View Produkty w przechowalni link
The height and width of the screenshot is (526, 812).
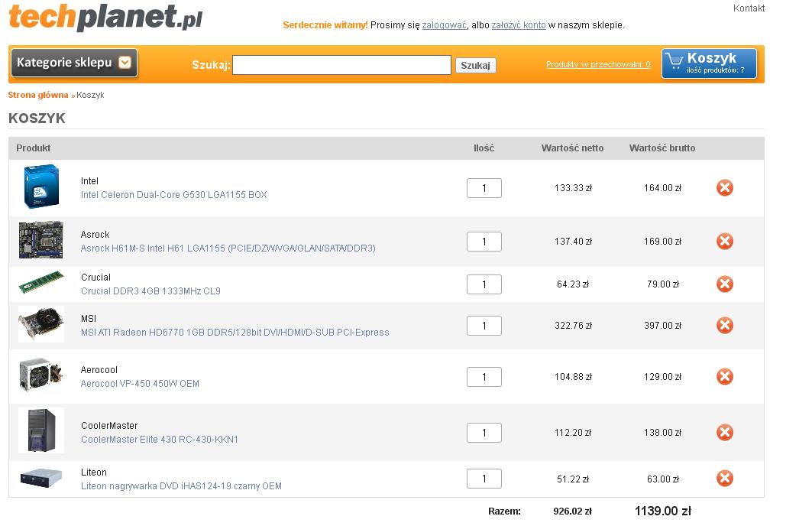coord(598,65)
